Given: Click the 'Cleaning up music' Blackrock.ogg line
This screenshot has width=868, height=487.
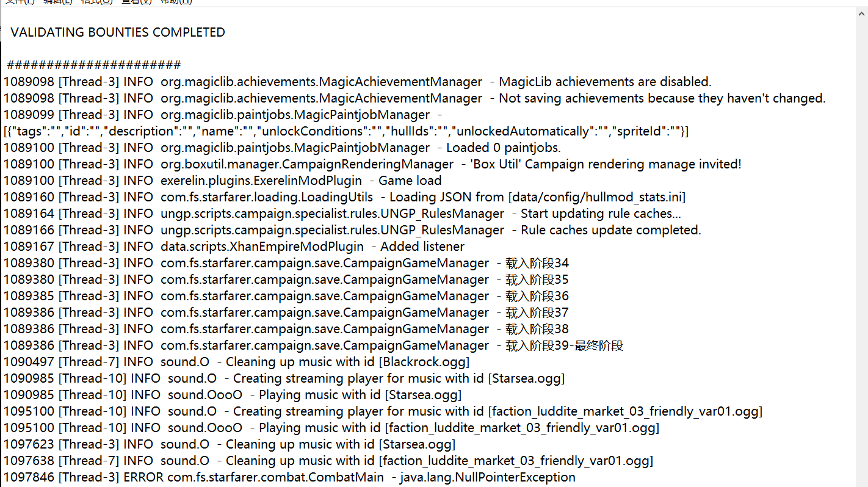Looking at the screenshot, I should (x=236, y=362).
